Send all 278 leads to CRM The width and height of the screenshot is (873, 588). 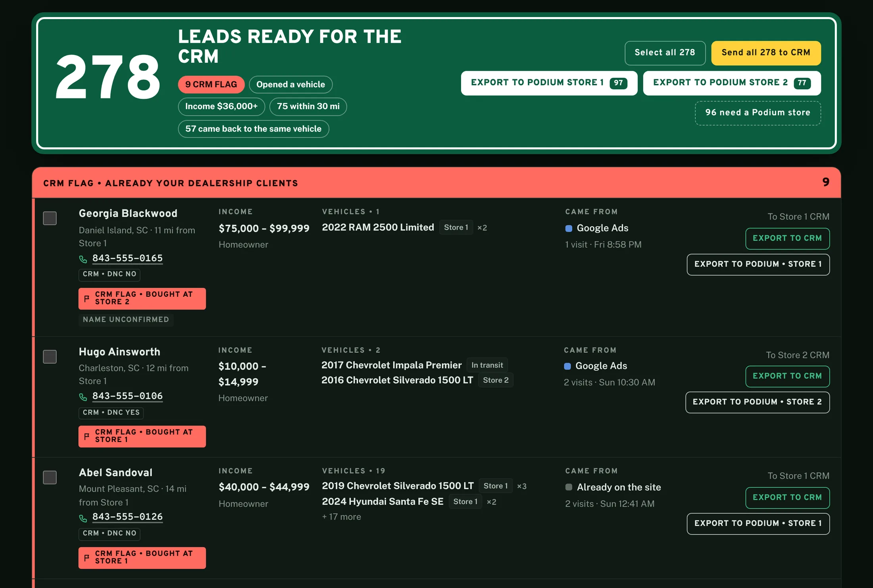pos(766,53)
